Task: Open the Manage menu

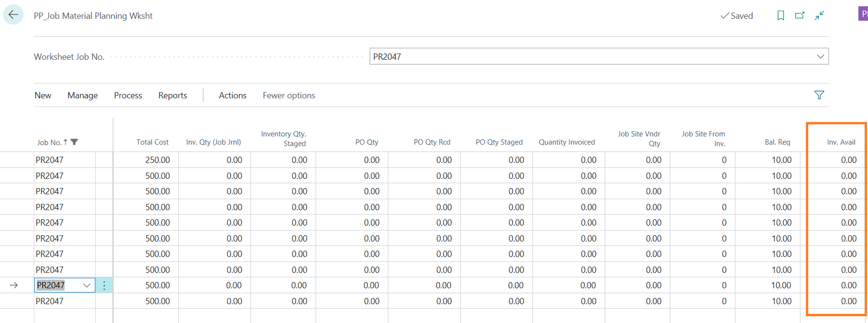Action: pos(82,95)
